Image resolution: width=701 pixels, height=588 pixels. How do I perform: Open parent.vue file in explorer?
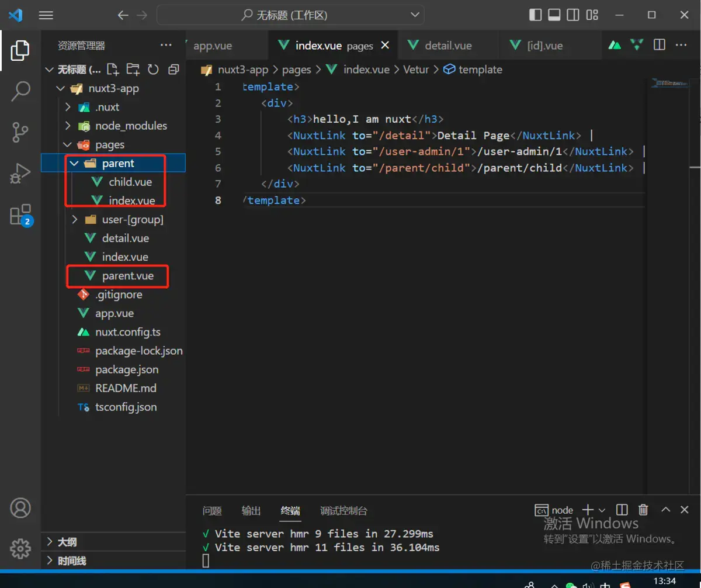pyautogui.click(x=127, y=276)
